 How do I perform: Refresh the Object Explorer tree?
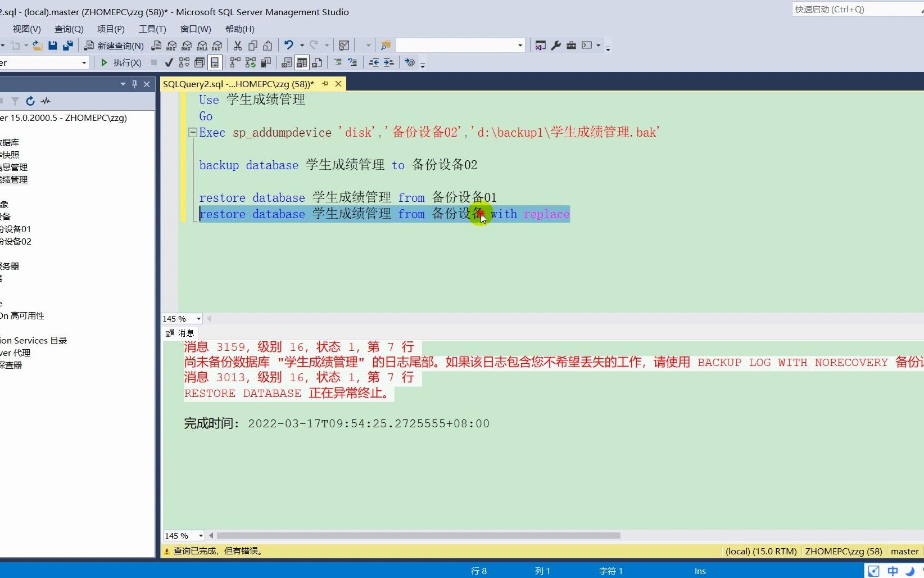tap(30, 101)
